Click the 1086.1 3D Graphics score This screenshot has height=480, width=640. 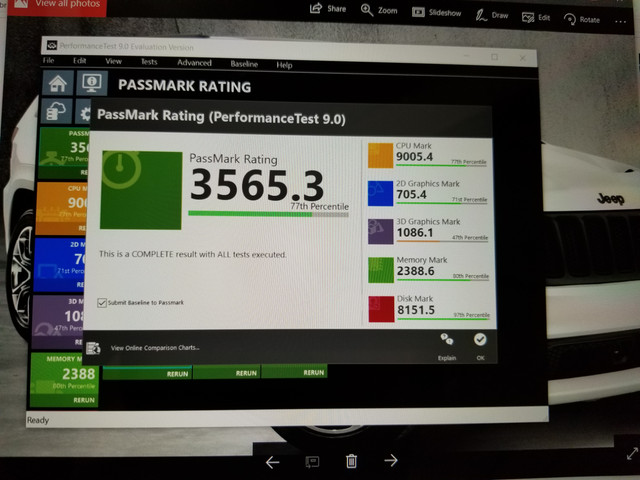(x=415, y=232)
